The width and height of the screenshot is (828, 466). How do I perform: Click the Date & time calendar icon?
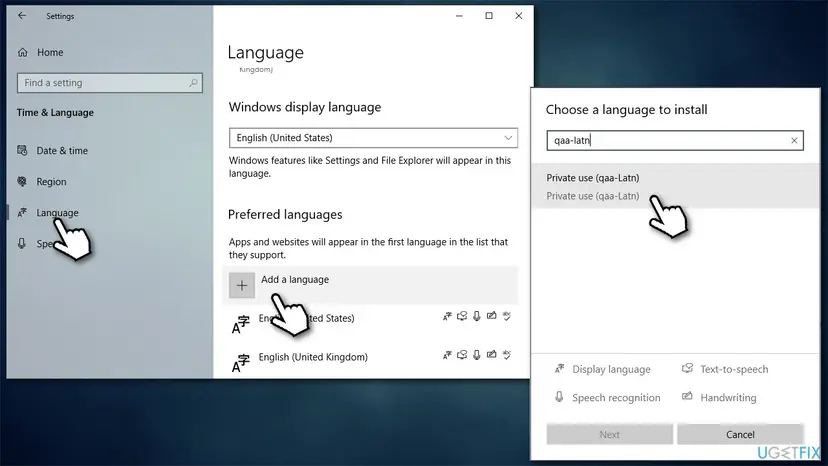point(22,151)
